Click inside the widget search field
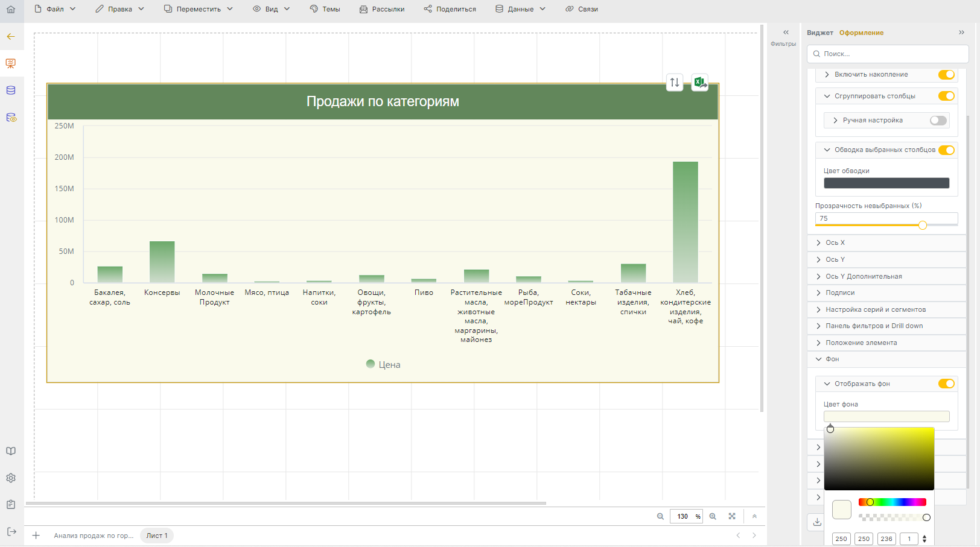The image size is (980, 547). 887,54
